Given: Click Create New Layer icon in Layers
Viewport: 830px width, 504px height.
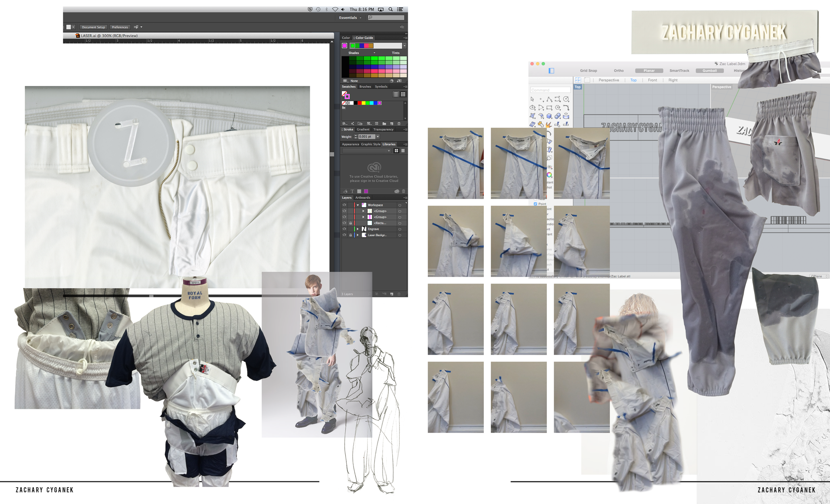Looking at the screenshot, I should coord(391,294).
